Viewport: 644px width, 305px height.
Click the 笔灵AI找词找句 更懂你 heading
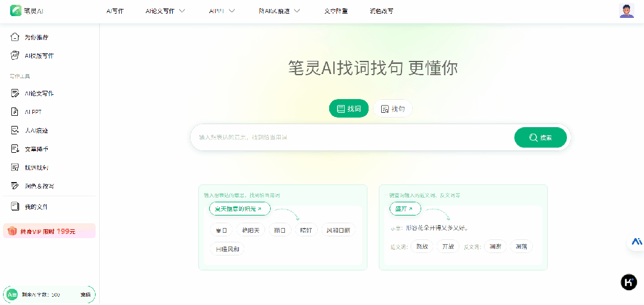373,67
